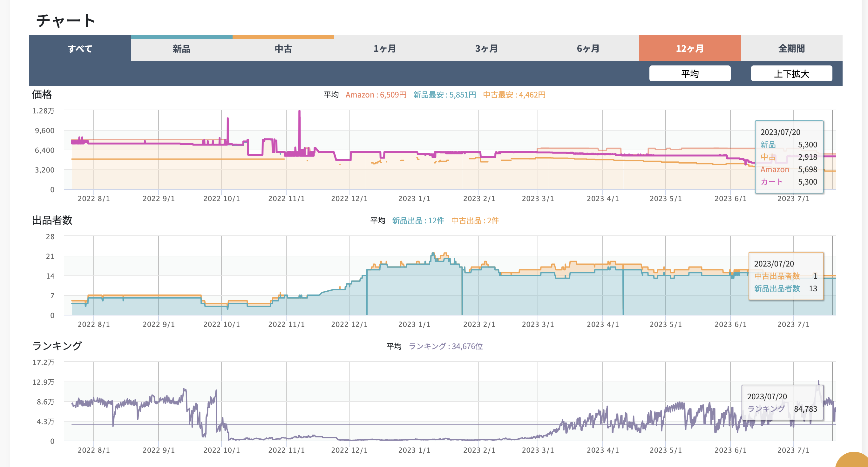868x467 pixels.
Task: Click the price chart's 2023/07/20 tooltip
Action: (x=789, y=157)
